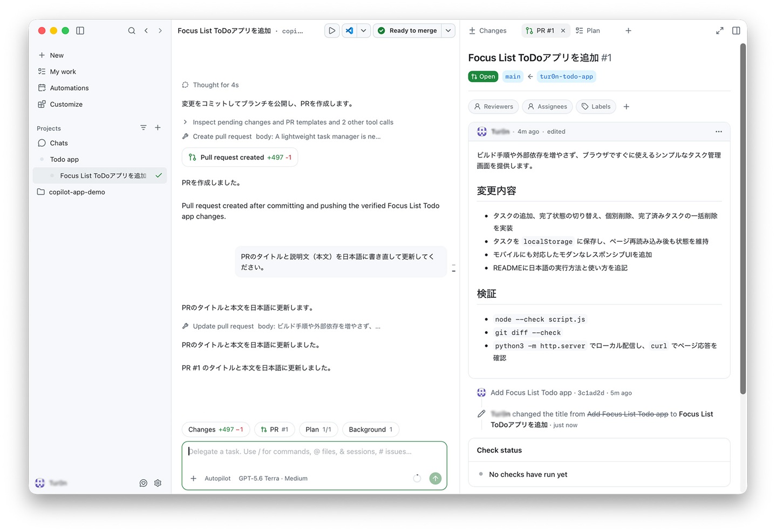
Task: Switch to the Plan tab
Action: point(588,31)
